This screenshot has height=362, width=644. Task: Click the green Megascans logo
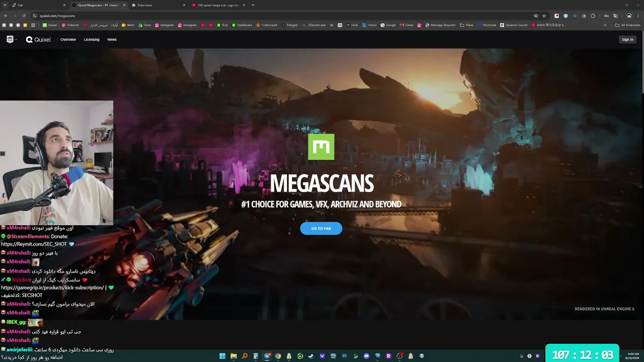tap(321, 147)
